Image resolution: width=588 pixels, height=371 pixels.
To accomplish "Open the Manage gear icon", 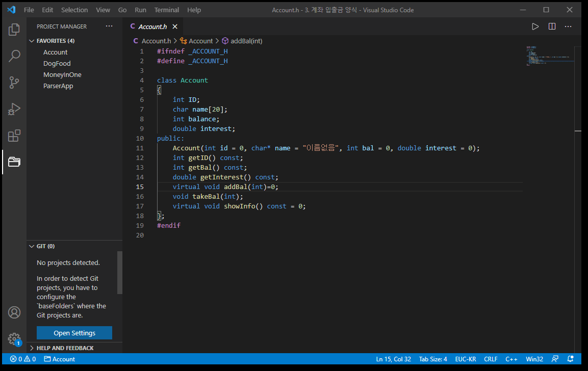I will click(14, 339).
